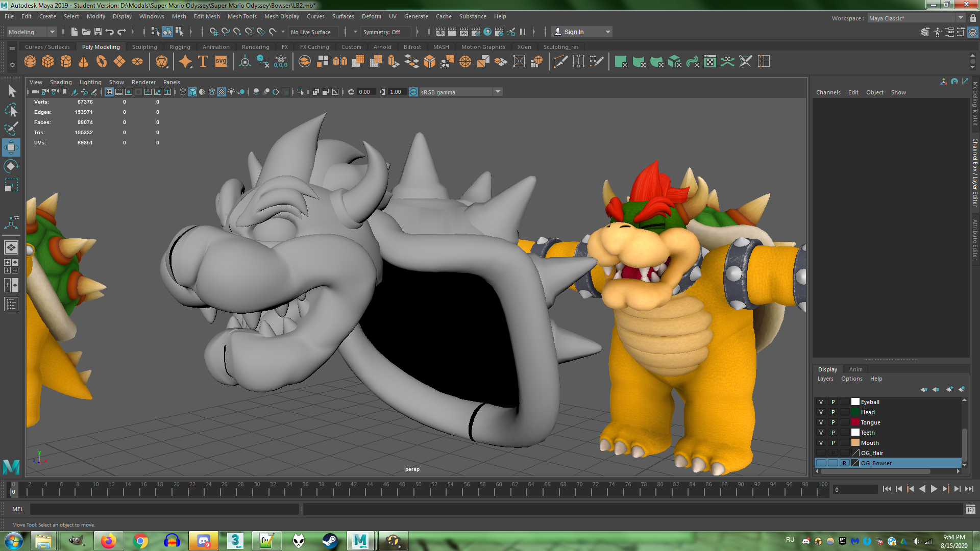Switch to the Anim layer tab
The height and width of the screenshot is (551, 980).
tap(856, 369)
